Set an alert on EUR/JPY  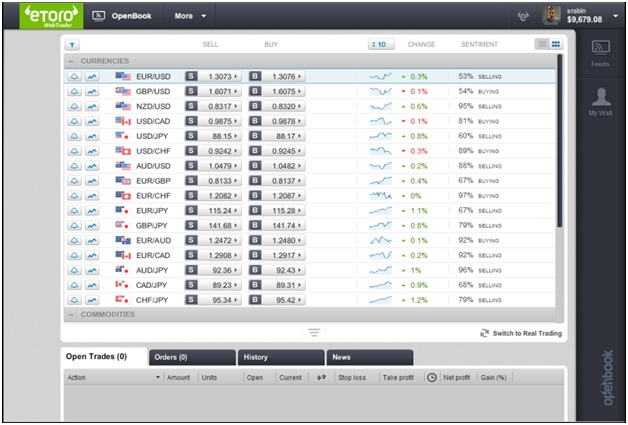pos(74,211)
